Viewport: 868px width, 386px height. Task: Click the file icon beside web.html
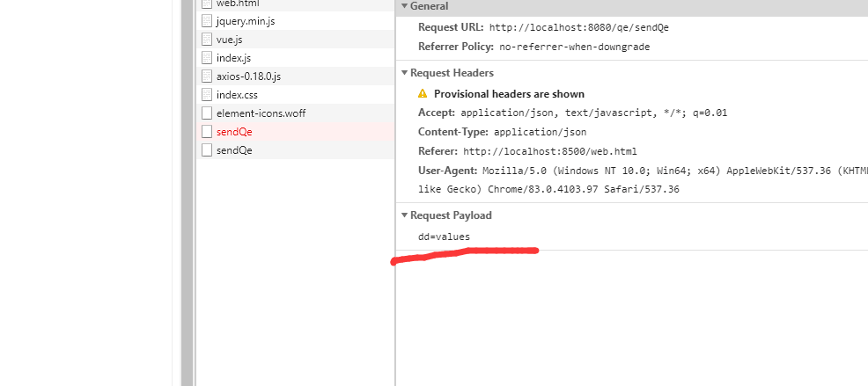[x=207, y=4]
